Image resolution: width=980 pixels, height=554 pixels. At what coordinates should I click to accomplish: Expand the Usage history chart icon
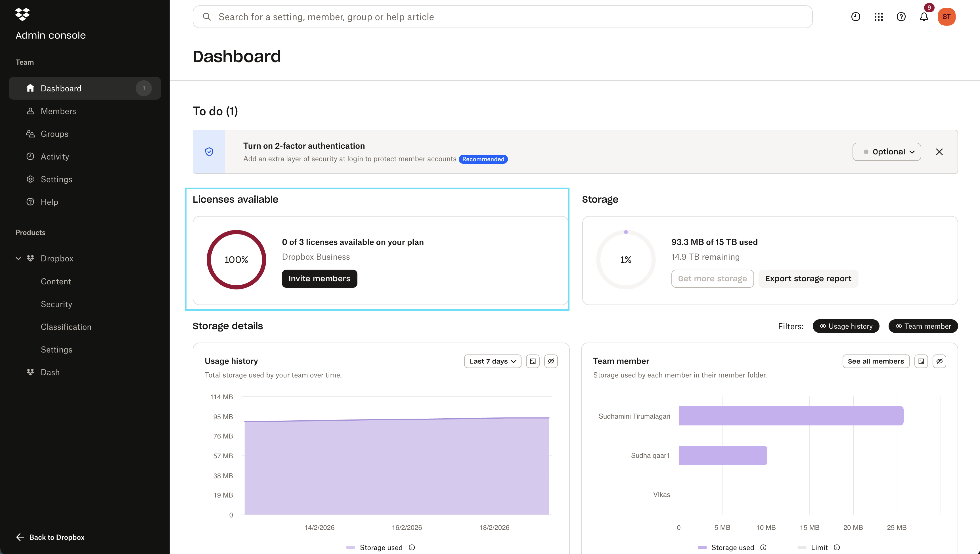(533, 361)
